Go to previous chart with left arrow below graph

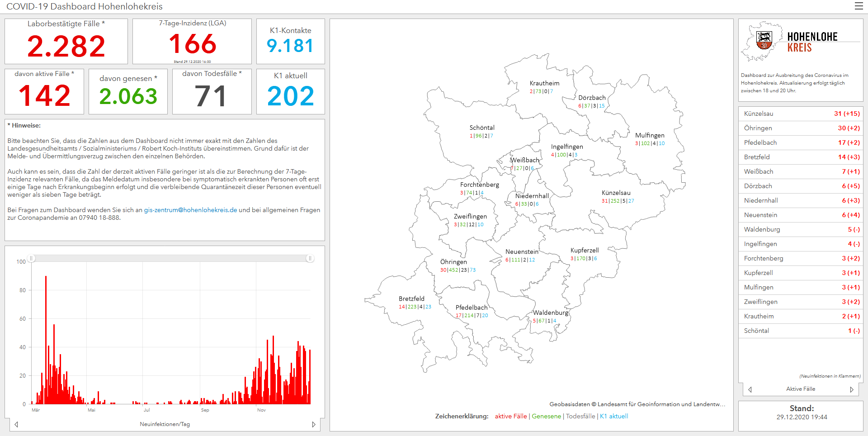pos(16,424)
